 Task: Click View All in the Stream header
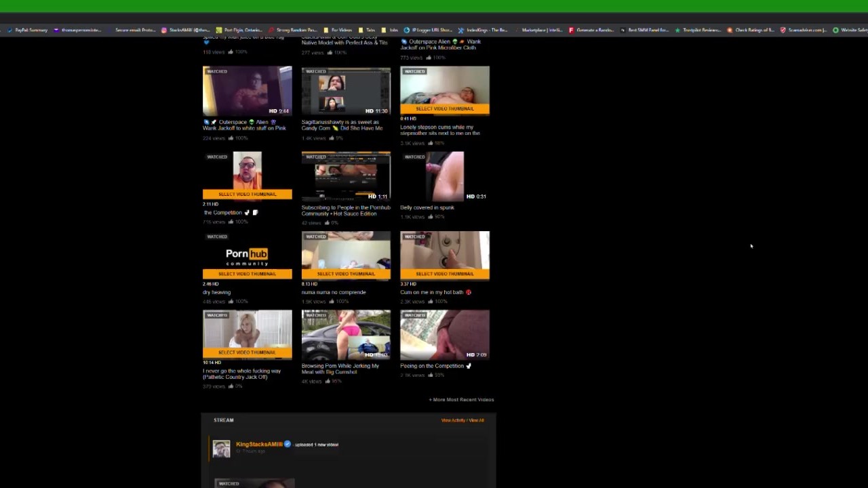tap(477, 420)
